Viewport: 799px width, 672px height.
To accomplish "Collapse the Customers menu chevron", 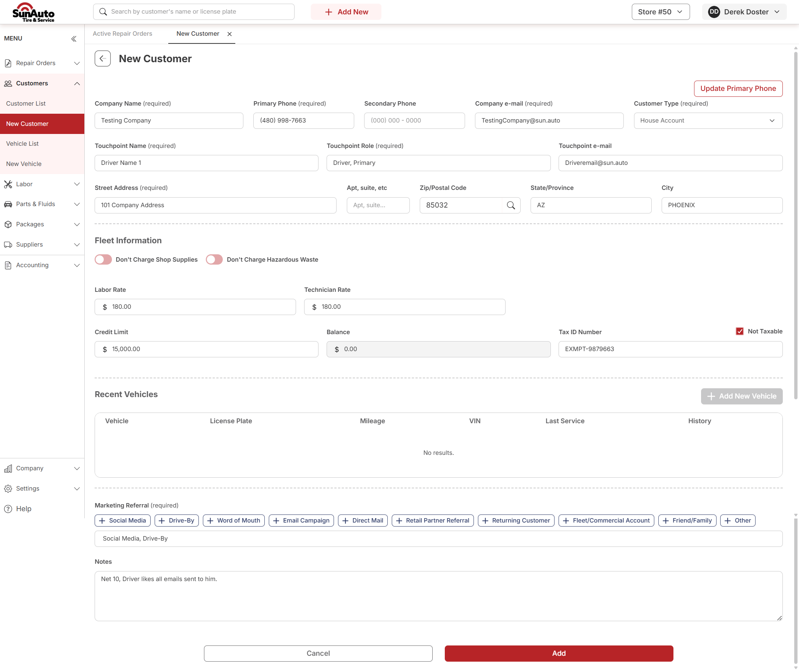I will tap(77, 84).
